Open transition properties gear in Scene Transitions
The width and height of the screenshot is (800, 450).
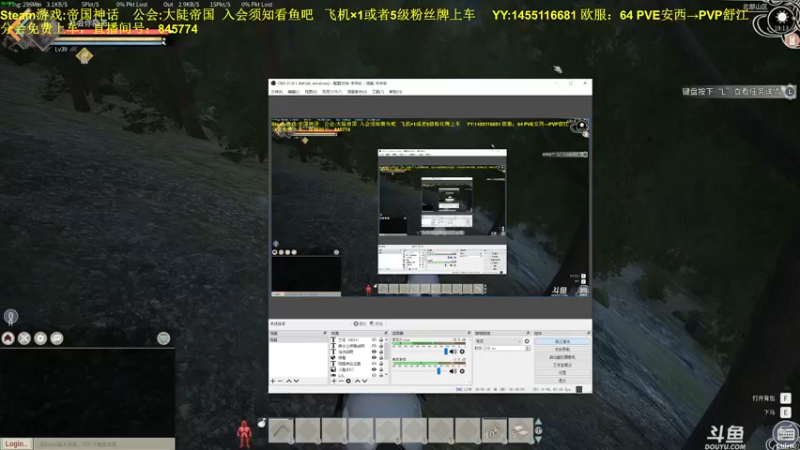tap(527, 341)
